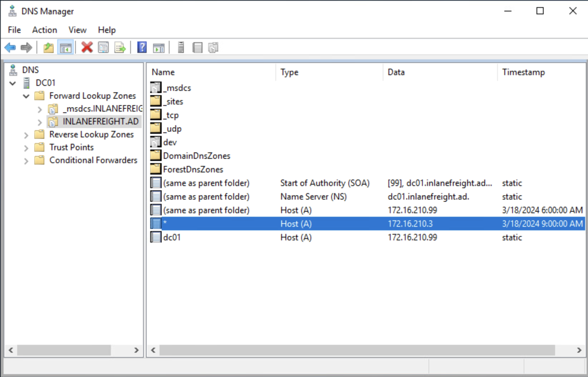Expand the Reverse Lookup Zones node
The image size is (588, 377).
pos(26,135)
